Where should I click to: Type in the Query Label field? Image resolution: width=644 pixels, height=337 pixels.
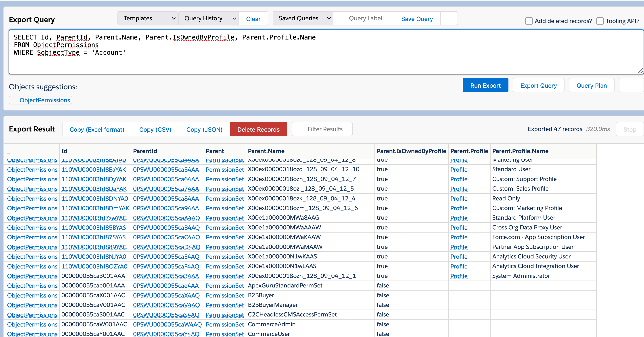365,19
